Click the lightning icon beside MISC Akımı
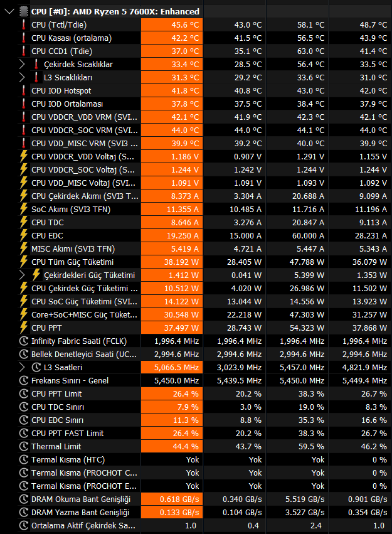The width and height of the screenshot is (392, 534). (23, 249)
